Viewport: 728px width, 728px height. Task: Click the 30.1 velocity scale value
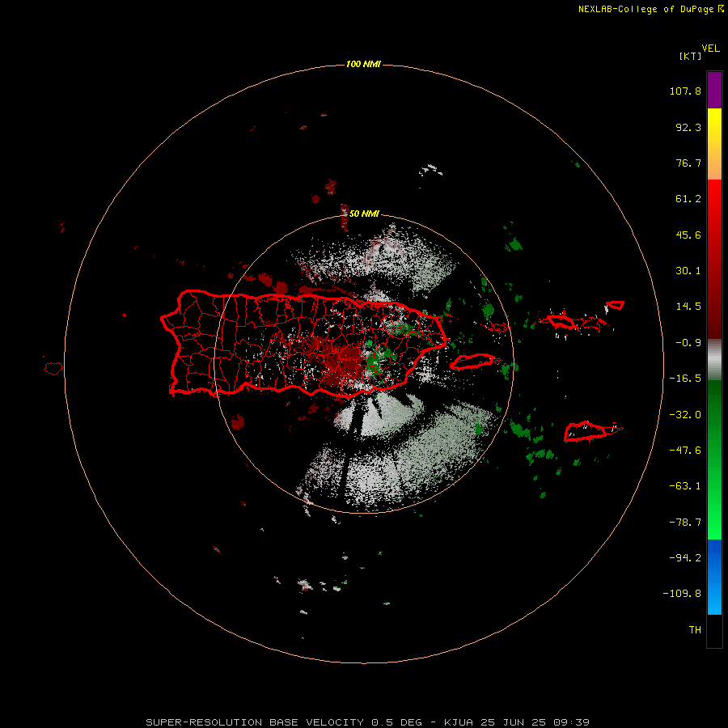688,271
